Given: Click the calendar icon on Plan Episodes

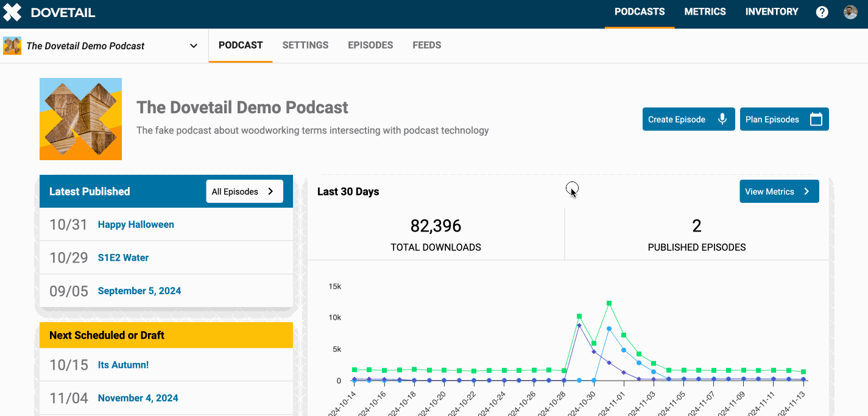Looking at the screenshot, I should click(x=816, y=119).
